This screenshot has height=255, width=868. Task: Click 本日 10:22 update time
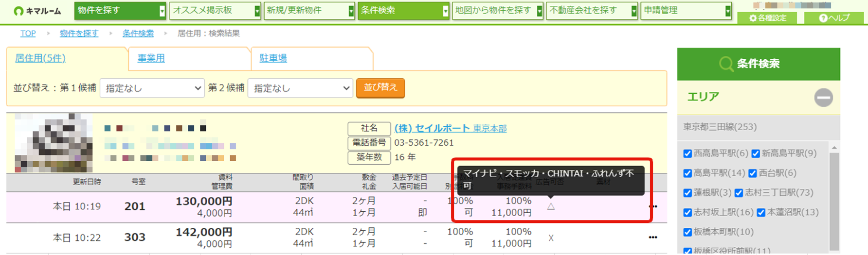(77, 238)
